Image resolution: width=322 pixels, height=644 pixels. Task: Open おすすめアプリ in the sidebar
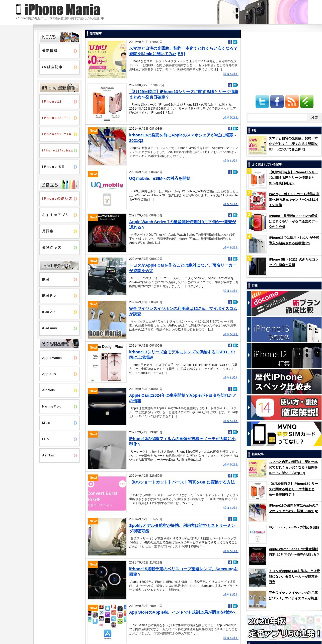point(59,215)
